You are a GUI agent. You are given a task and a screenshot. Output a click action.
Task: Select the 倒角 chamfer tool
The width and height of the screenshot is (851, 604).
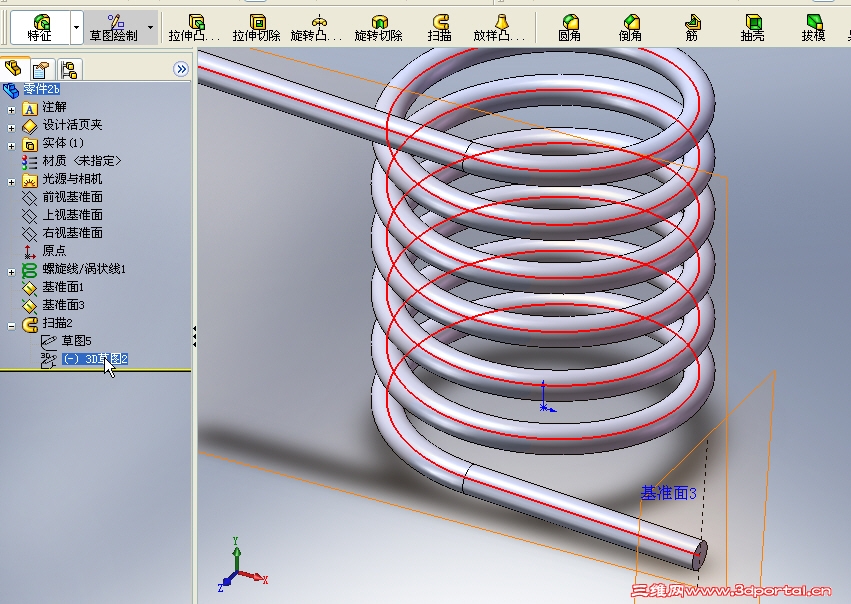click(x=630, y=28)
